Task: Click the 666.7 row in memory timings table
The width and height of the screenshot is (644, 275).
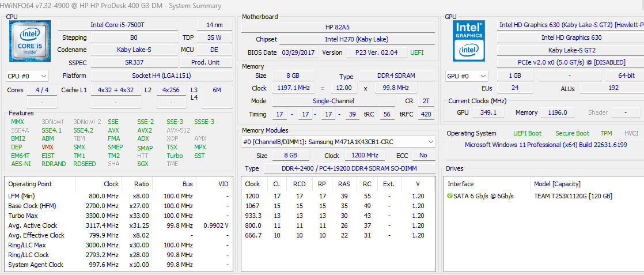Action: point(338,236)
